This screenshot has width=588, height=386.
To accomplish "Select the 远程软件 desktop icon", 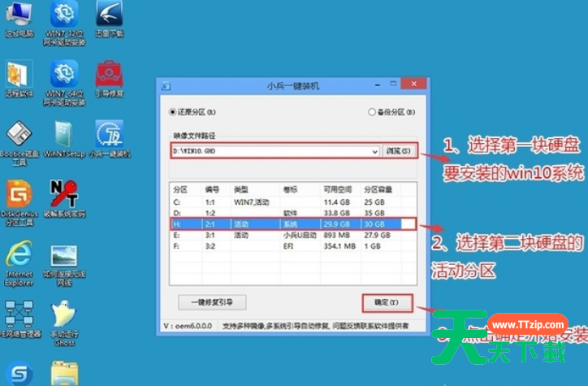I will click(x=19, y=80).
